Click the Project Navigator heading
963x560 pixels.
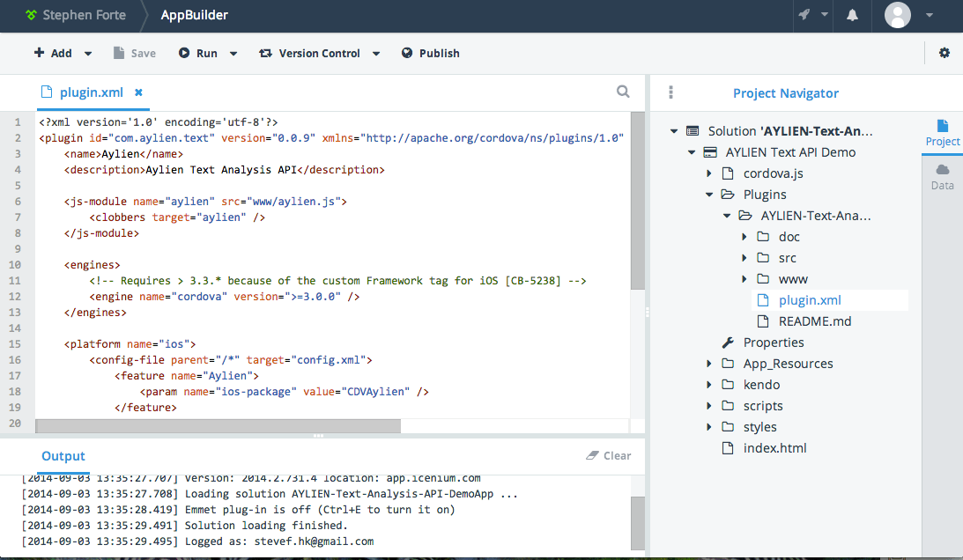click(x=786, y=93)
